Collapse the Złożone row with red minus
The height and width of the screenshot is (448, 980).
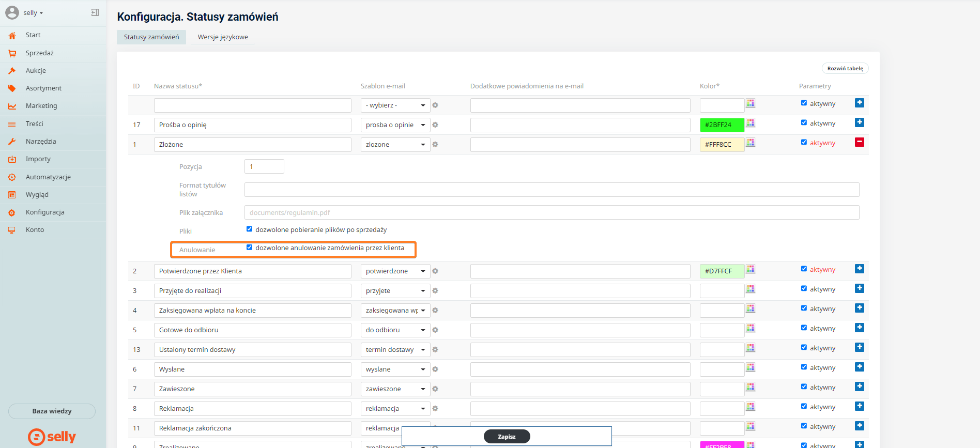(x=859, y=142)
